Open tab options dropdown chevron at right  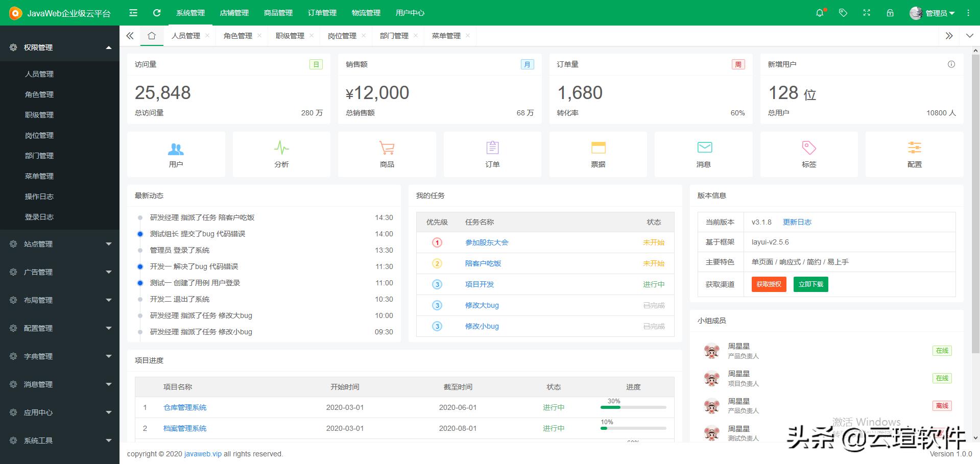click(969, 36)
